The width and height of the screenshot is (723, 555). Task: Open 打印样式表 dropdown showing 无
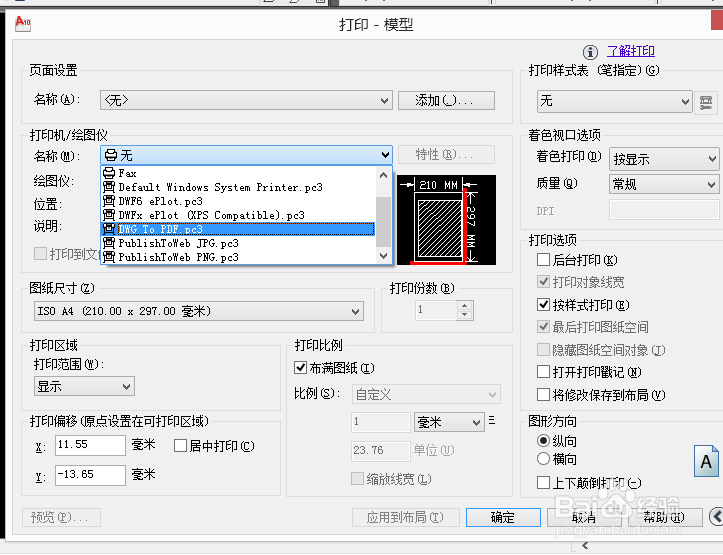click(x=615, y=101)
